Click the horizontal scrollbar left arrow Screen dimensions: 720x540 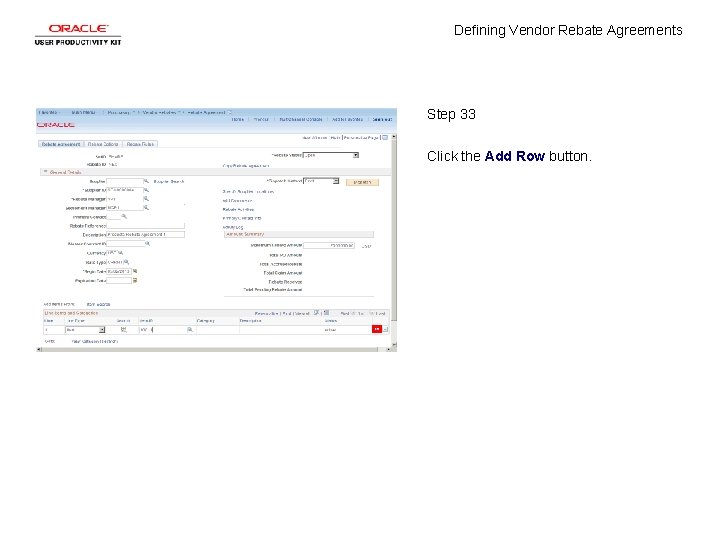pos(39,349)
